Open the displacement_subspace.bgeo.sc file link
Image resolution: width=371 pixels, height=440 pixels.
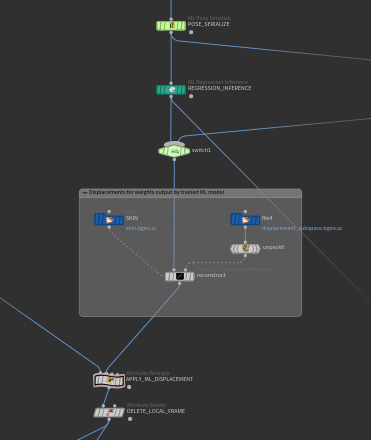(x=302, y=228)
